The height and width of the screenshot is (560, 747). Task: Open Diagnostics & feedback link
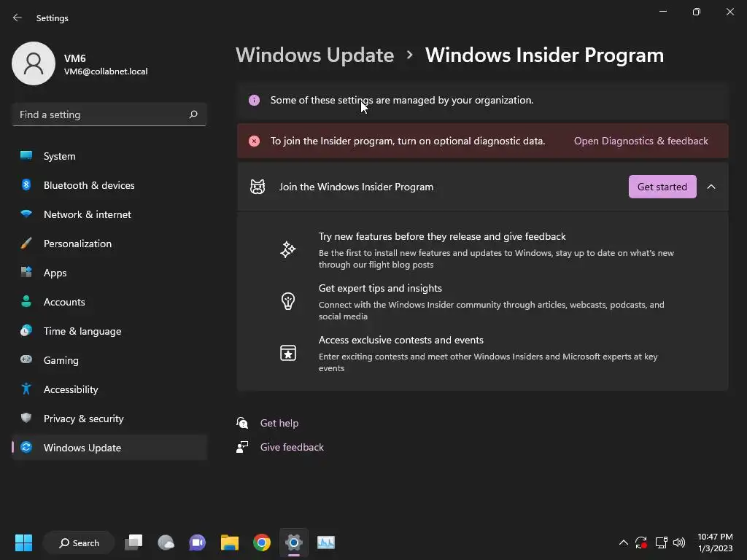click(640, 141)
